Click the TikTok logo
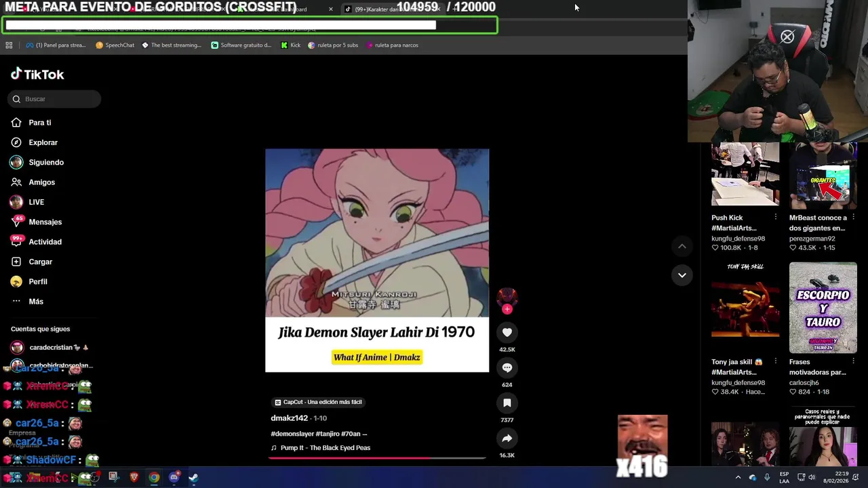This screenshot has width=868, height=488. click(37, 74)
